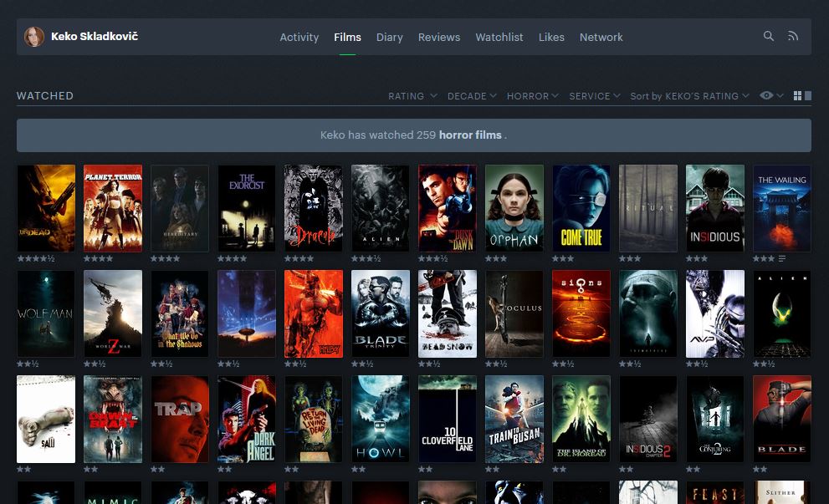Click the Keko Skladkovič profile name
The image size is (829, 504).
[95, 36]
